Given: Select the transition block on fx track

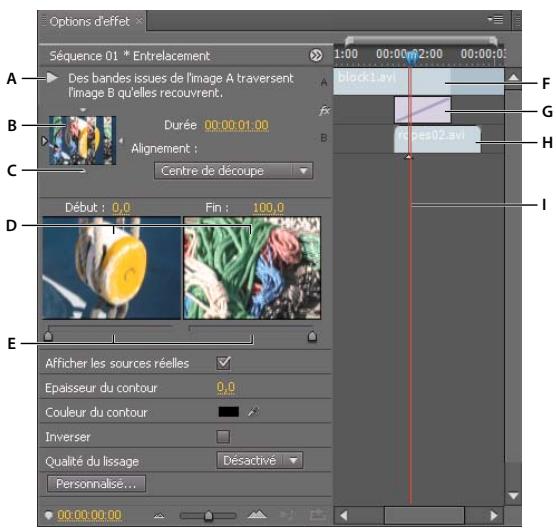Looking at the screenshot, I should point(423,110).
